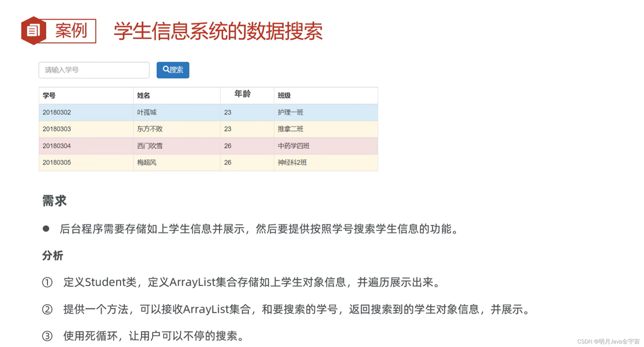Image resolution: width=644 pixels, height=347 pixels.
Task: Click the title 学生信息系统的数据搜索
Action: pos(218,31)
